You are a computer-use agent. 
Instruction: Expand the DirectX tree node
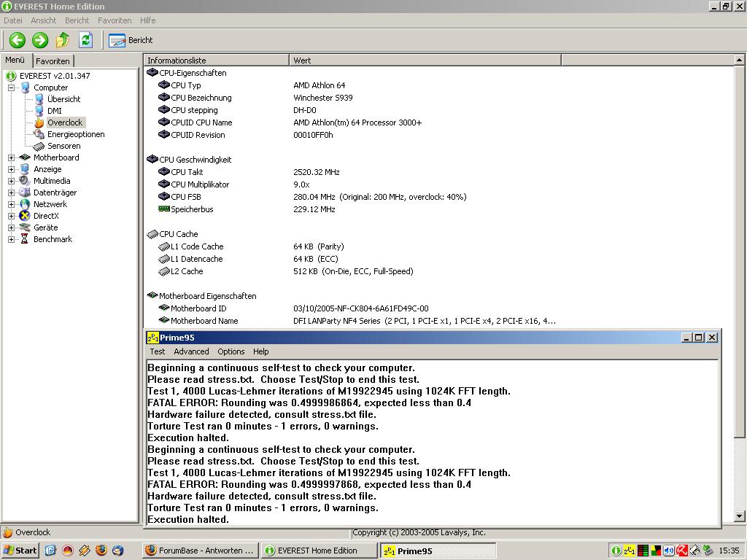(11, 216)
